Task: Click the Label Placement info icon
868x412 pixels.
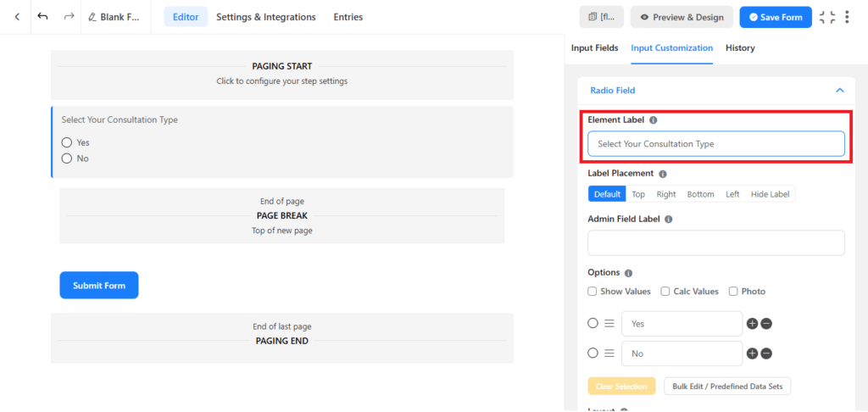Action: click(x=663, y=173)
